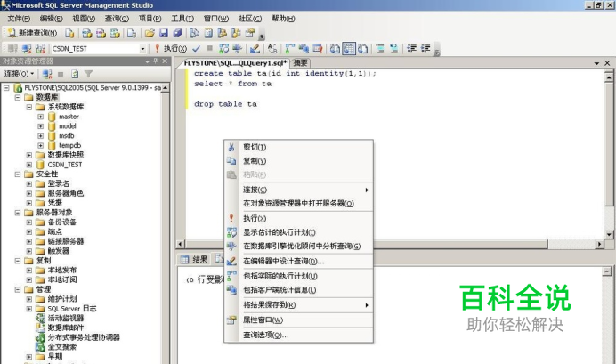Click the Cancel Executing Query stop icon
616x364 pixels.
click(x=210, y=48)
